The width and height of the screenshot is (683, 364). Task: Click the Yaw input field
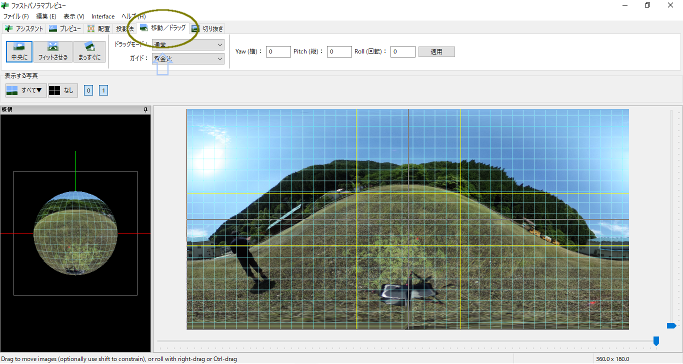[x=278, y=51]
